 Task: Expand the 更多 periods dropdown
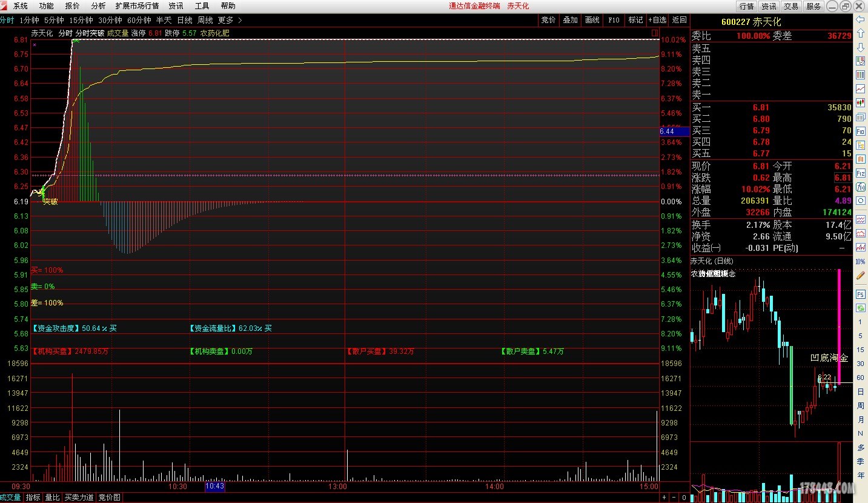click(x=230, y=20)
